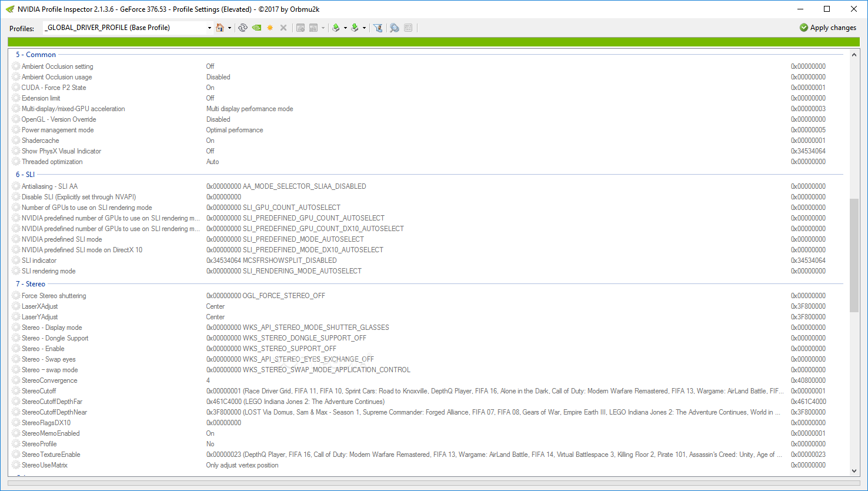This screenshot has height=491, width=868.
Task: Toggle the unknown settings filter
Action: [378, 27]
